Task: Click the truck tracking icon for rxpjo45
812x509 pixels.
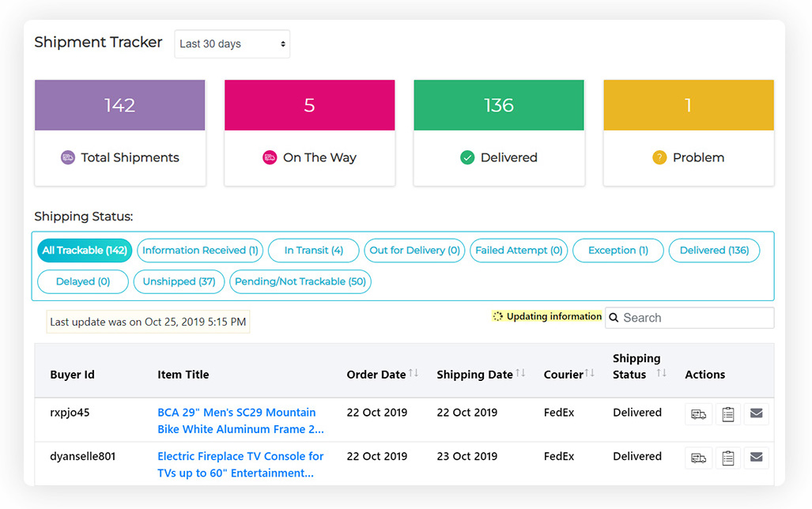Action: pyautogui.click(x=699, y=413)
